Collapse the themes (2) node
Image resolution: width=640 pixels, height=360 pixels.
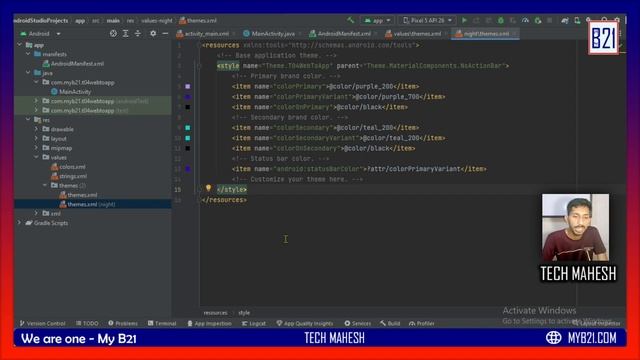[44, 185]
